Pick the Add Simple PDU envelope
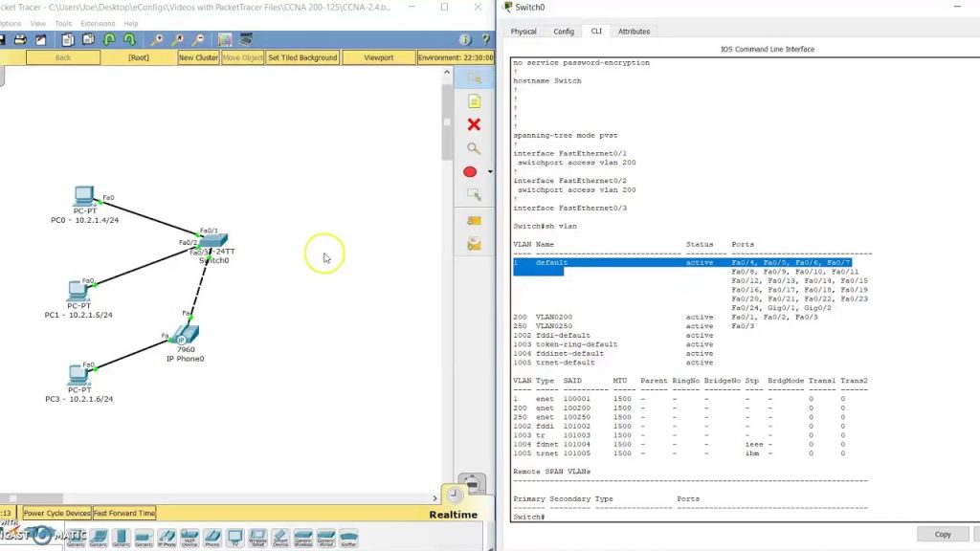980x551 pixels. [473, 220]
